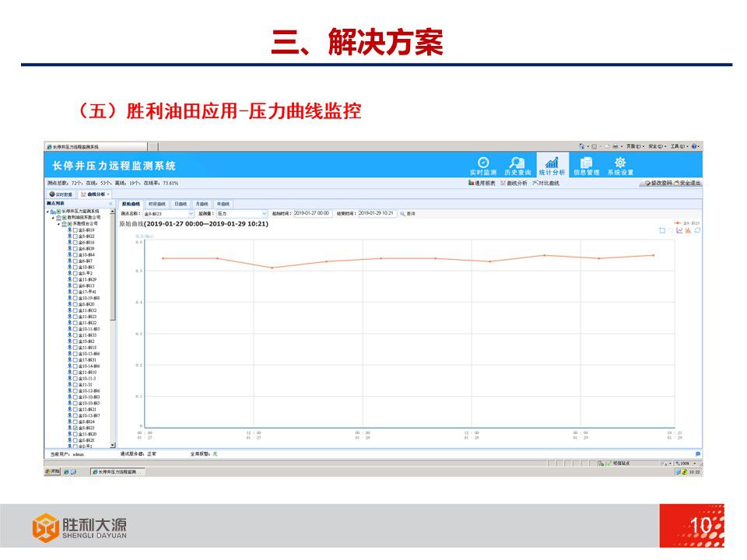Open a new blank browser tab
The image size is (747, 560).
tap(153, 147)
